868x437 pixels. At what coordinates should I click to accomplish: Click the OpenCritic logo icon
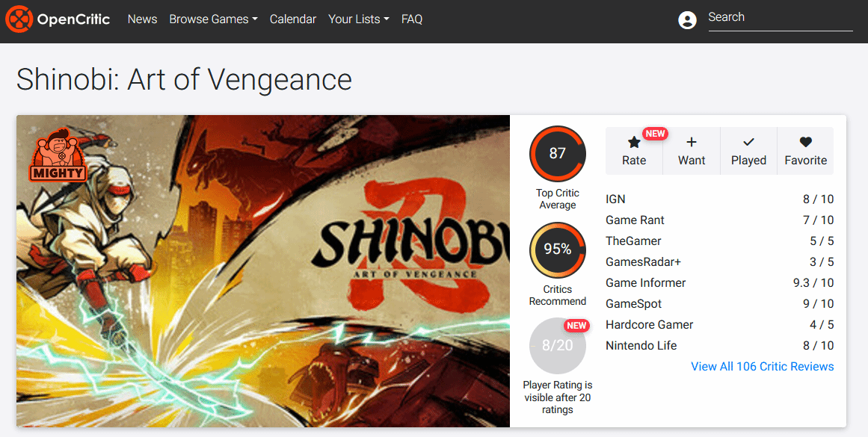pyautogui.click(x=19, y=19)
